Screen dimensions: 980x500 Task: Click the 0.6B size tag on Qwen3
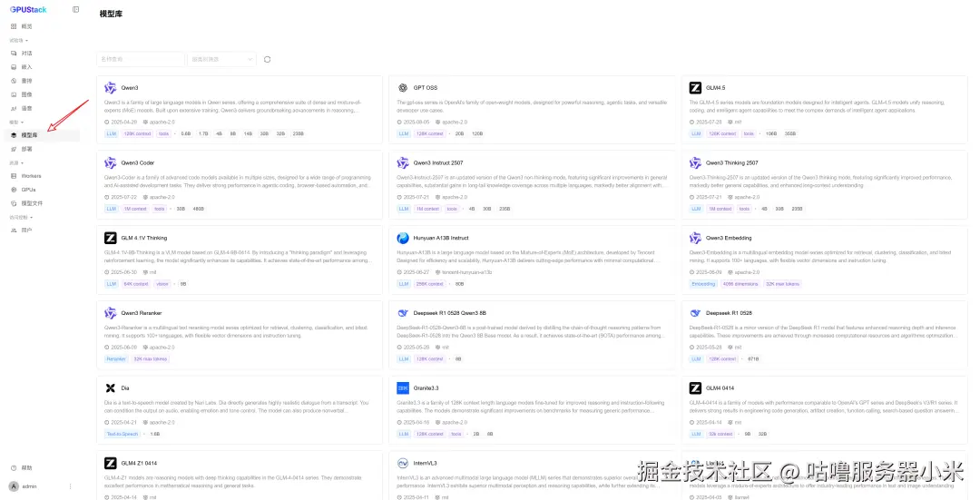point(186,133)
